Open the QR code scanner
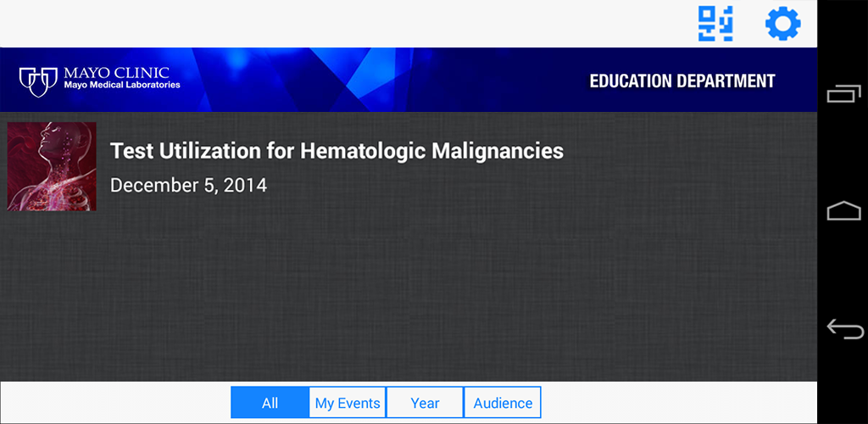 715,24
